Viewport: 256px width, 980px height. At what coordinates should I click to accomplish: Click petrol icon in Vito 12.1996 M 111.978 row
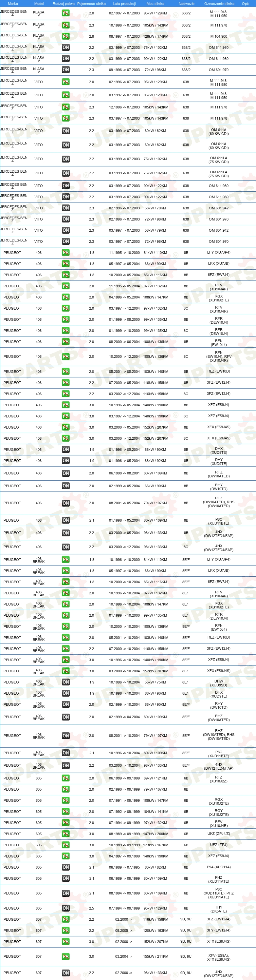(x=65, y=107)
